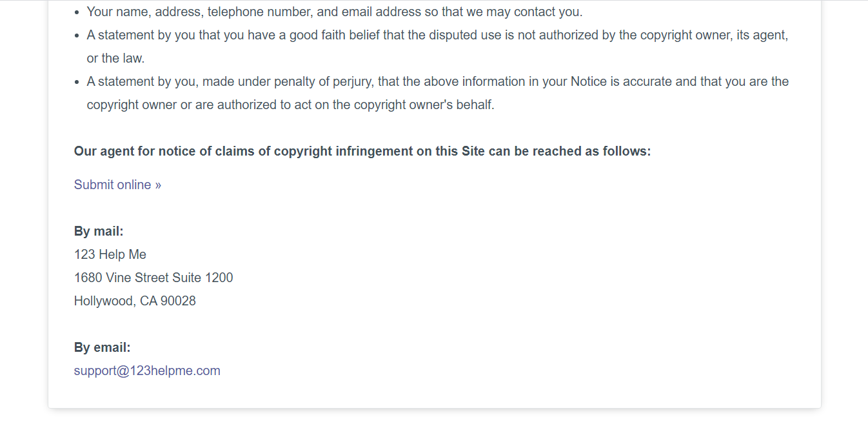Viewport: 868px width, 428px height.
Task: Click the "Your name, address, telephone number" list item
Action: (258, 12)
